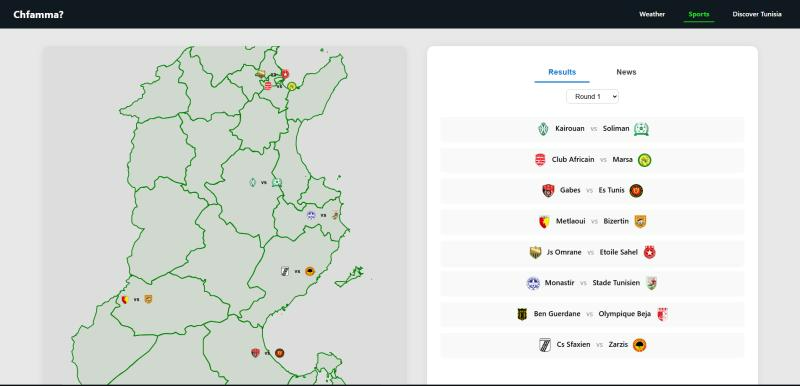Screen dimensions: 800x386
Task: Select Stade Tunisien marker on the map
Action: coord(335,215)
